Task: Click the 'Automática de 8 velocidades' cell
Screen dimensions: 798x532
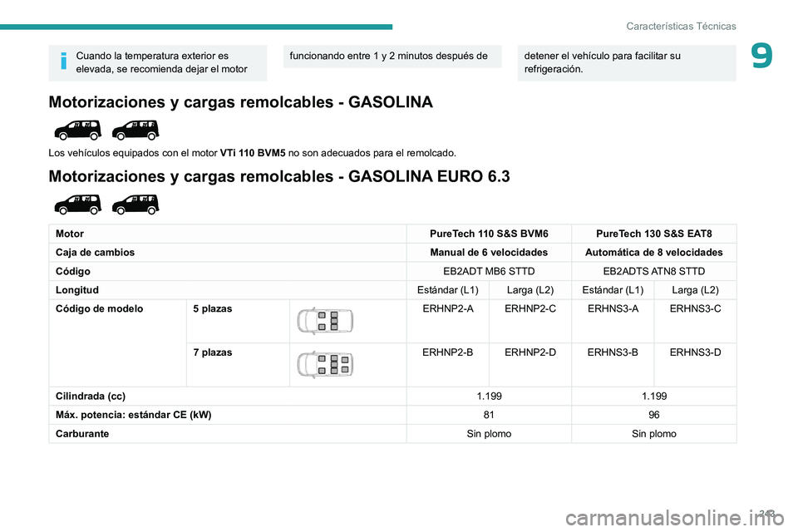Action: pyautogui.click(x=654, y=253)
